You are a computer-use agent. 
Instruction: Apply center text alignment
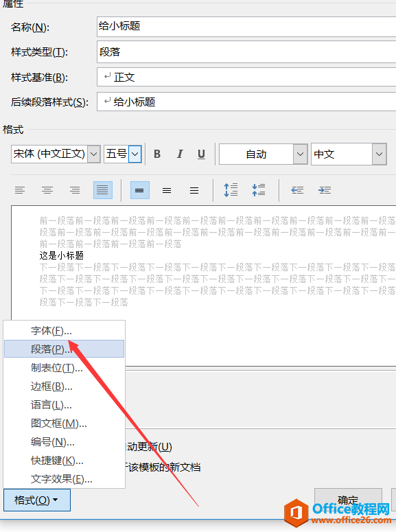(47, 190)
